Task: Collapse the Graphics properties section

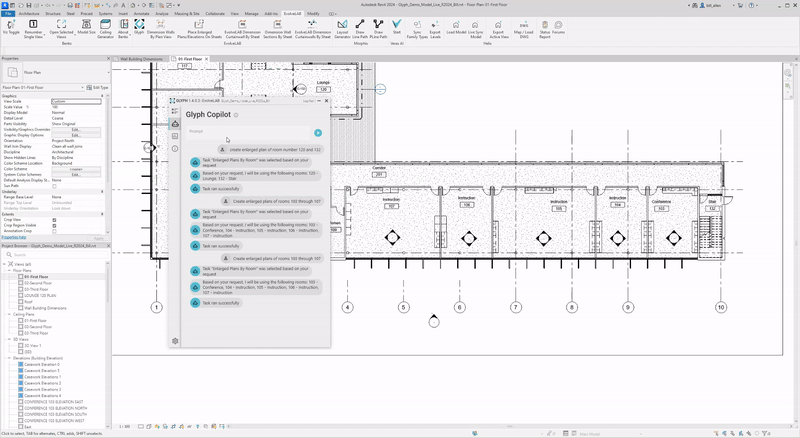Action: [103, 96]
